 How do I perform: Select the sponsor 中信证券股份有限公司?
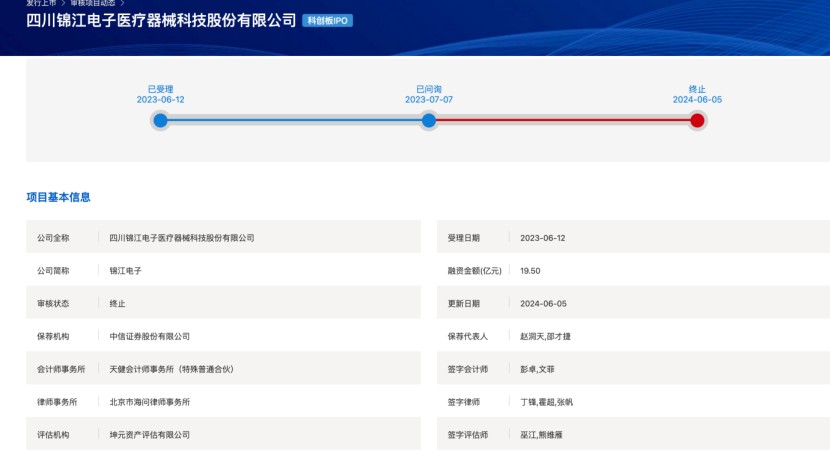click(x=150, y=336)
